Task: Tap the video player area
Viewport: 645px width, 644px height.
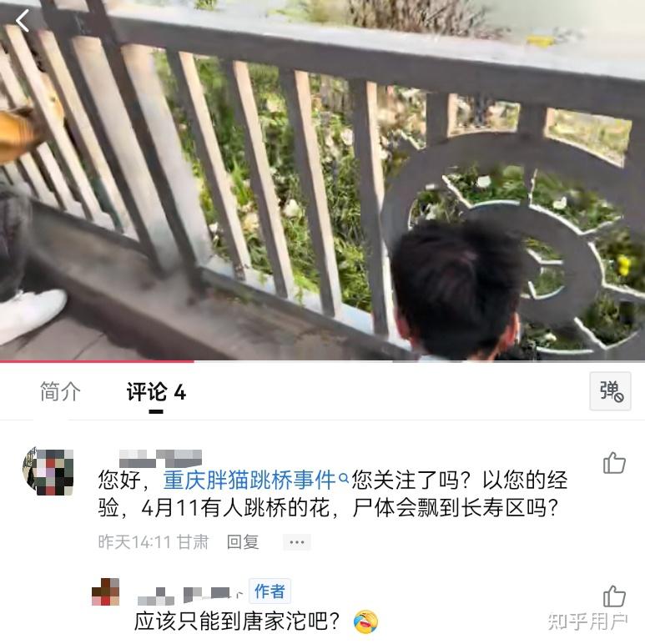Action: point(322,180)
